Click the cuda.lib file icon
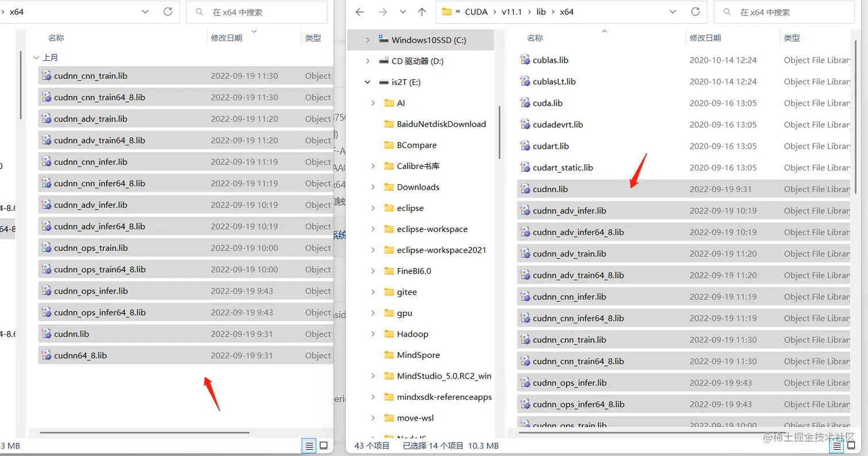The height and width of the screenshot is (456, 868). 525,103
